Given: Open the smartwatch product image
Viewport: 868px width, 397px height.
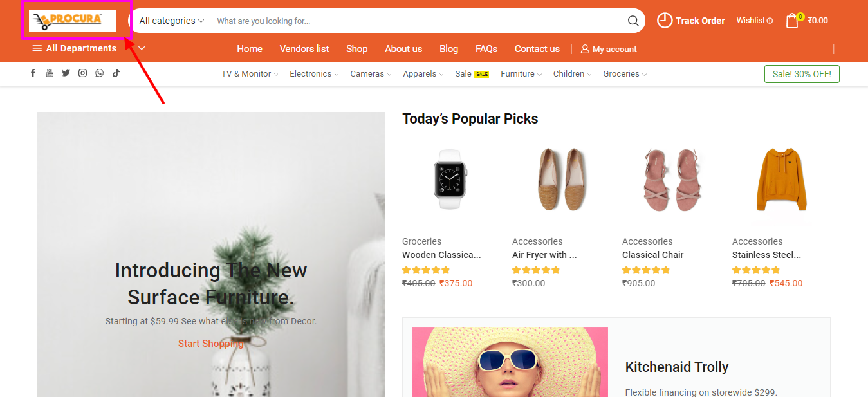Looking at the screenshot, I should (x=450, y=179).
